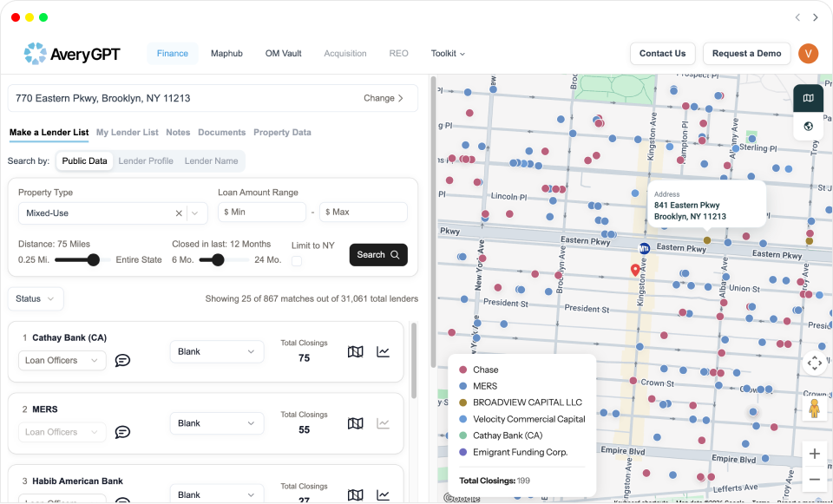833x504 pixels.
Task: View closings chart for Cathay Bank (CA)
Action: pyautogui.click(x=383, y=351)
